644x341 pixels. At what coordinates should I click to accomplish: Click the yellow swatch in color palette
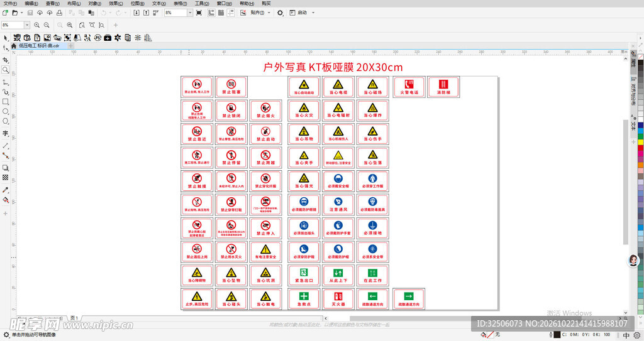point(640,142)
